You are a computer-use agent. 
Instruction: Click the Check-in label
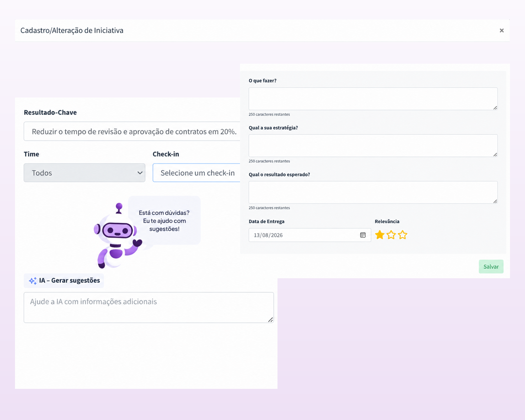click(x=166, y=154)
